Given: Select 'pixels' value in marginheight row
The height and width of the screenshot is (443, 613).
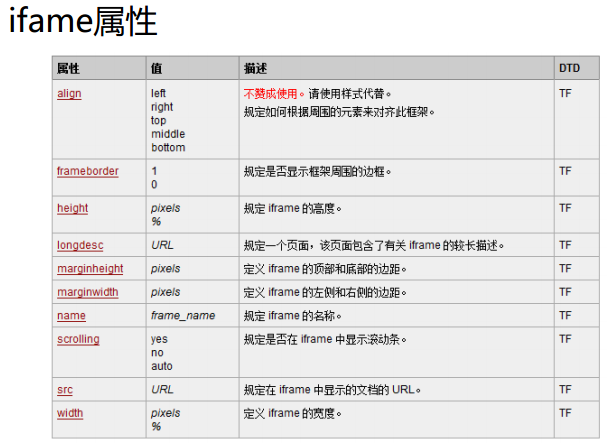Looking at the screenshot, I should (x=166, y=269).
